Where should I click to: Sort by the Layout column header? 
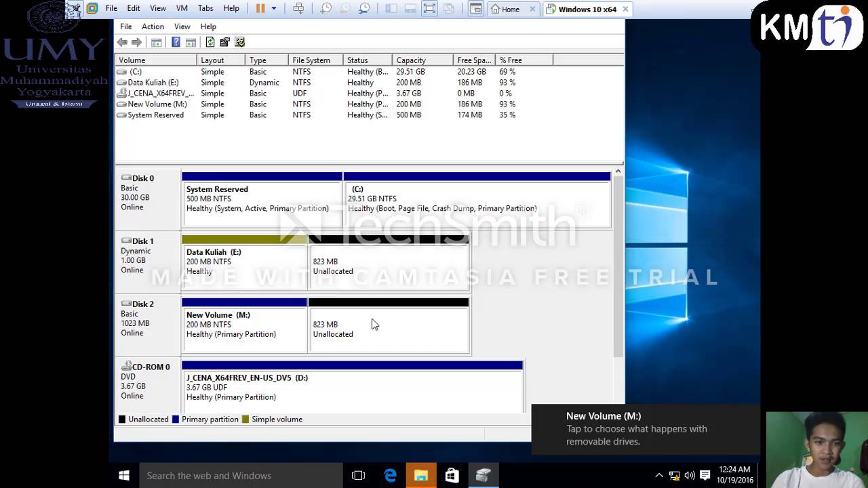pos(221,60)
